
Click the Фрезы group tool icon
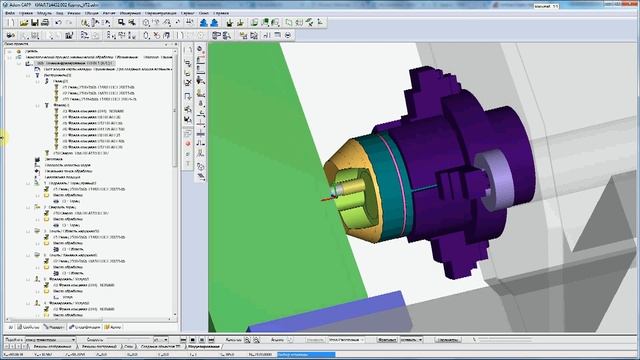pyautogui.click(x=47, y=105)
